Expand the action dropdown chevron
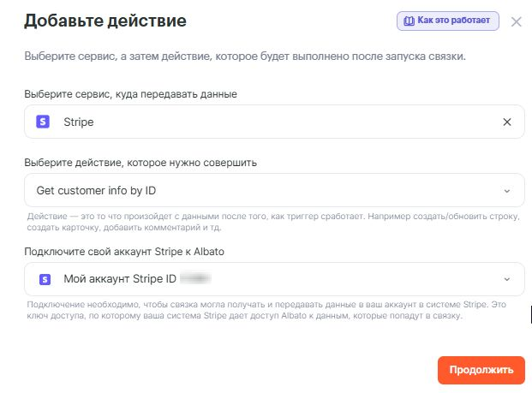This screenshot has height=393, width=532. (x=507, y=190)
